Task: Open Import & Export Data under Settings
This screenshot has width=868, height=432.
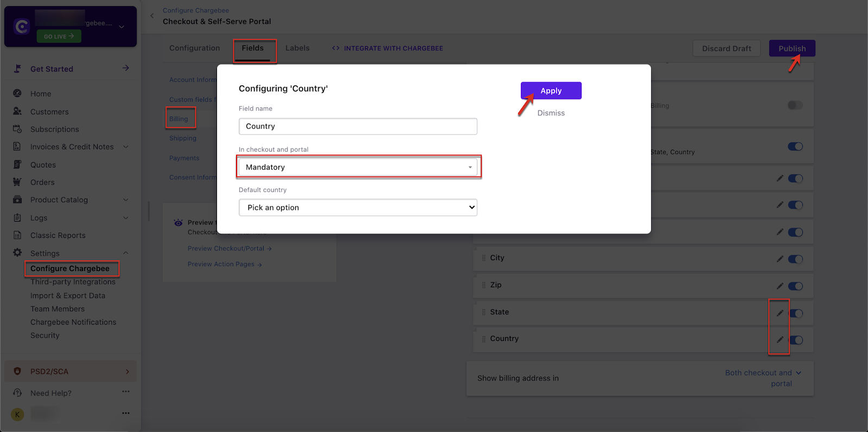Action: click(x=68, y=295)
